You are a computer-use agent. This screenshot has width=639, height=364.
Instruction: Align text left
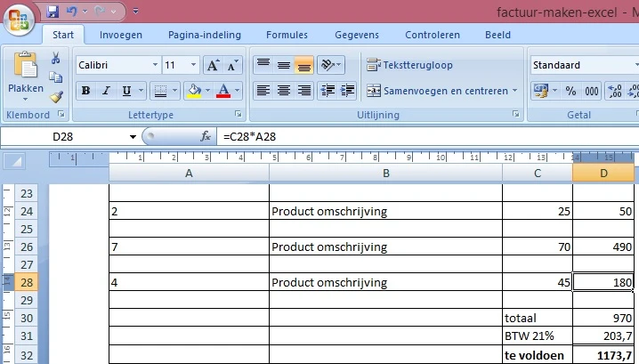(263, 91)
